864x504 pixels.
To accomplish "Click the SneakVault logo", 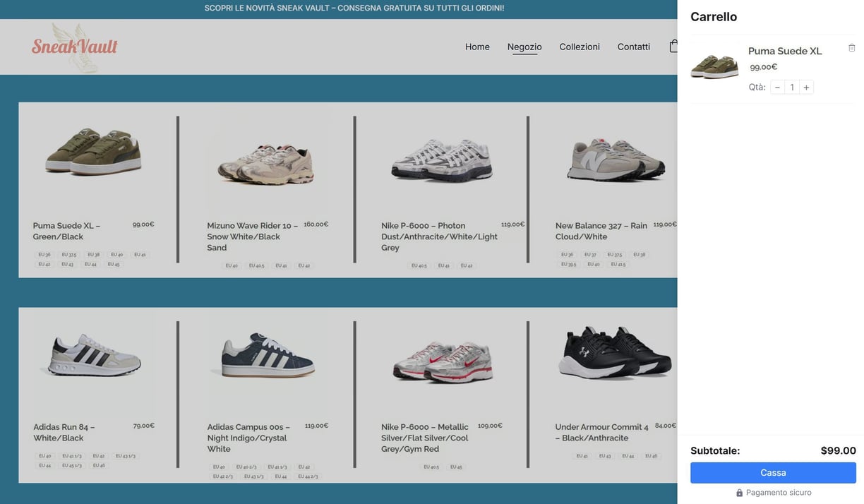I will [x=75, y=47].
